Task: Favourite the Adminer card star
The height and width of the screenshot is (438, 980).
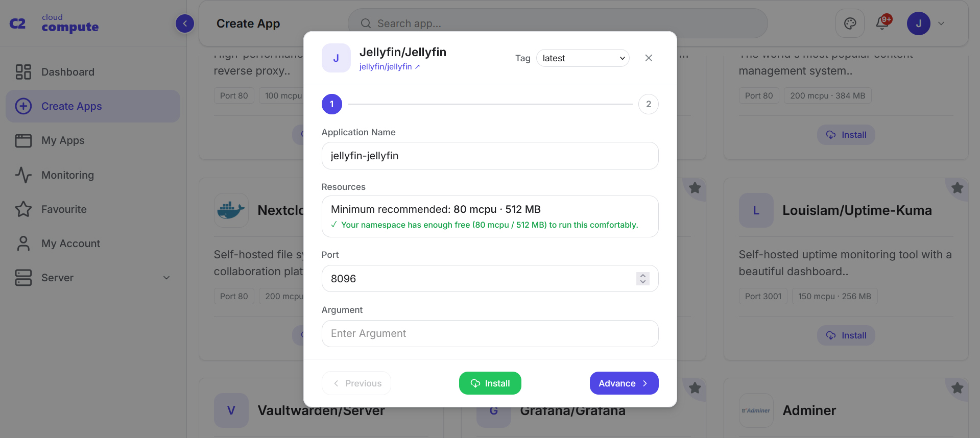Action: point(958,388)
